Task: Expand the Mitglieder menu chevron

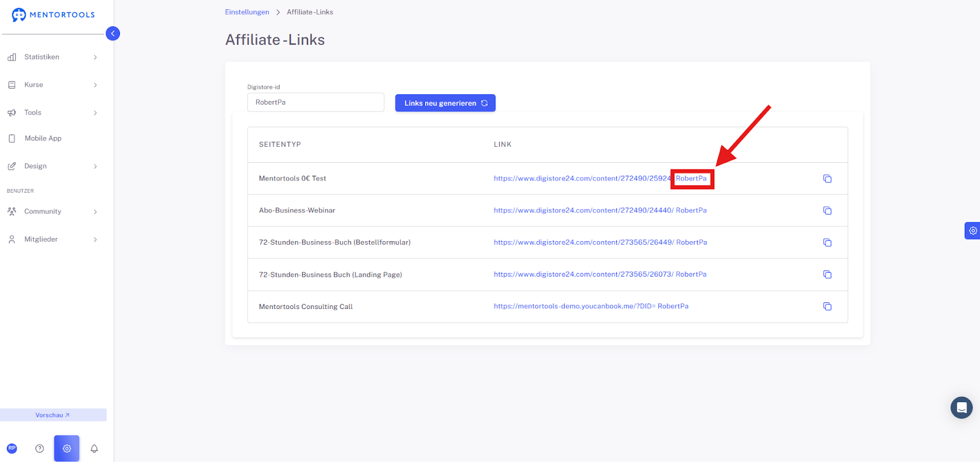Action: 95,239
